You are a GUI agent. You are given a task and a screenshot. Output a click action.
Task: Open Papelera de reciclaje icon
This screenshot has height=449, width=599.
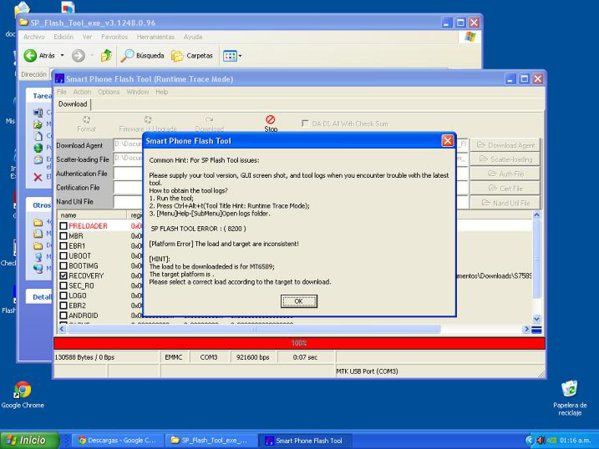click(x=570, y=389)
